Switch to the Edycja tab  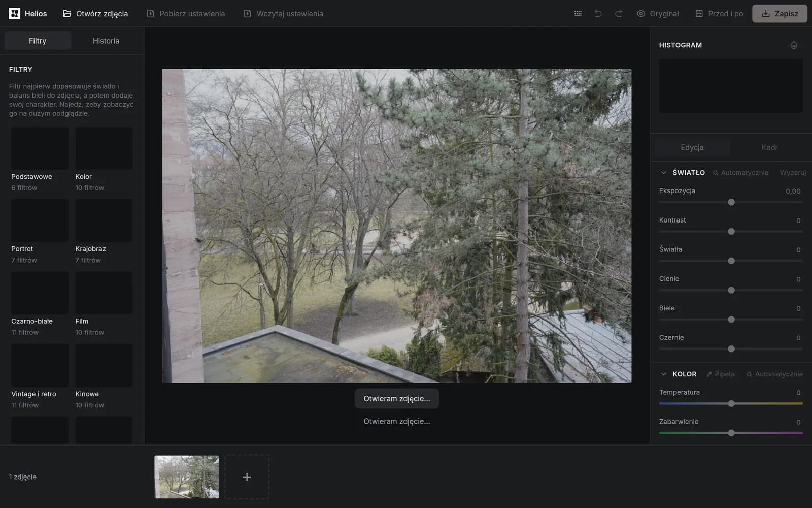click(x=692, y=147)
